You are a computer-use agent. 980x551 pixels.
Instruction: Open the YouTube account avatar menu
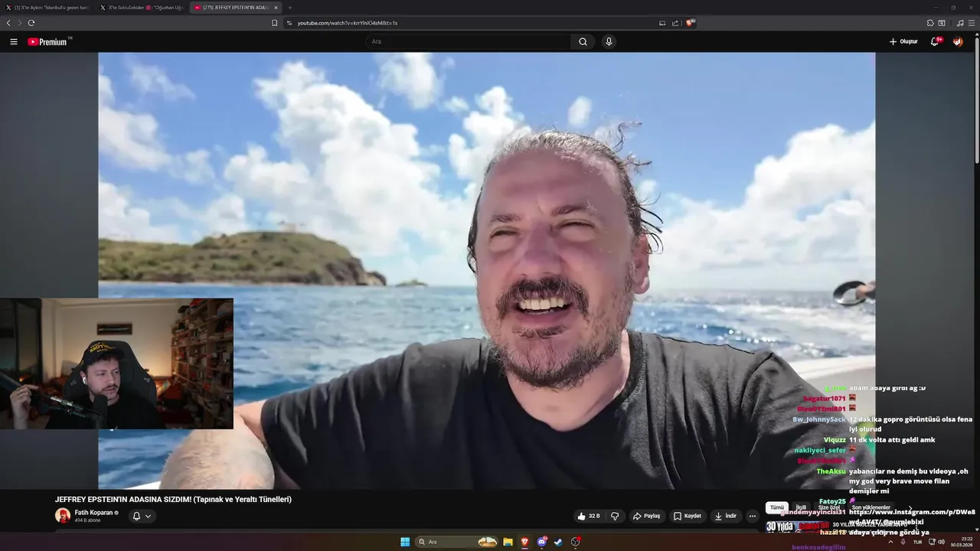tap(958, 42)
